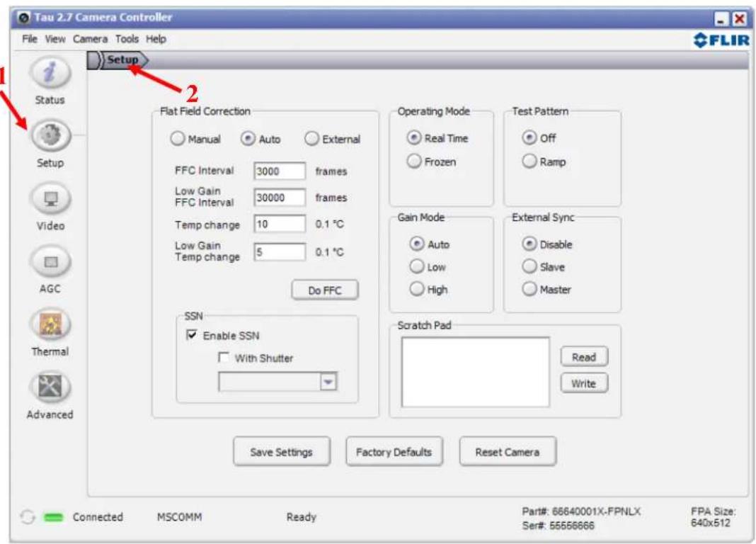The width and height of the screenshot is (756, 544).
Task: Click inside the Scratch Pad text area
Action: click(476, 372)
